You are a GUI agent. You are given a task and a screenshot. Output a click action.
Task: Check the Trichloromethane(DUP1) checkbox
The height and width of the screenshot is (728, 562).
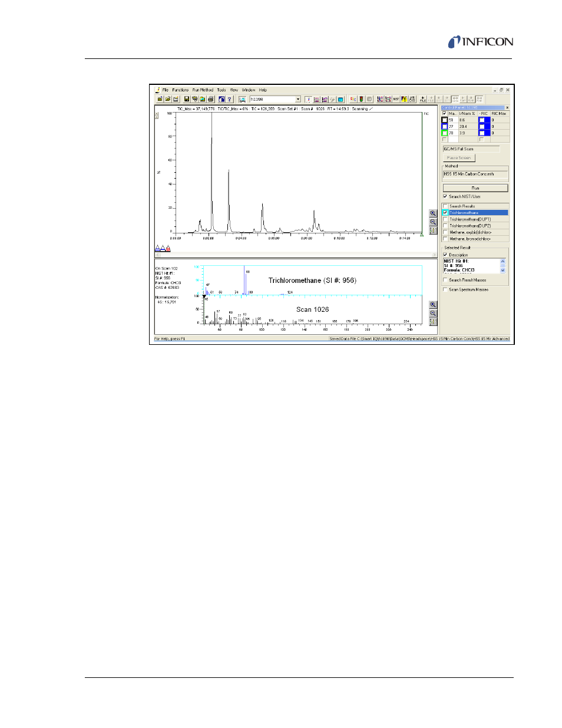[x=445, y=219]
